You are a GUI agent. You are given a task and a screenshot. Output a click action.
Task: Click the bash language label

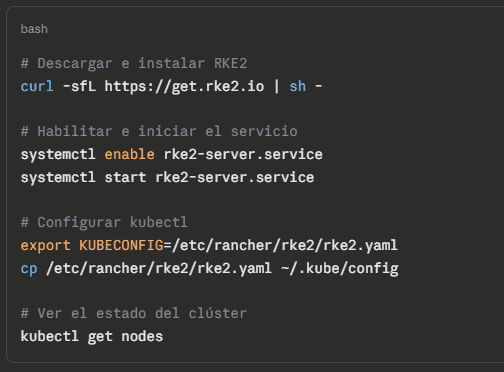coord(34,29)
